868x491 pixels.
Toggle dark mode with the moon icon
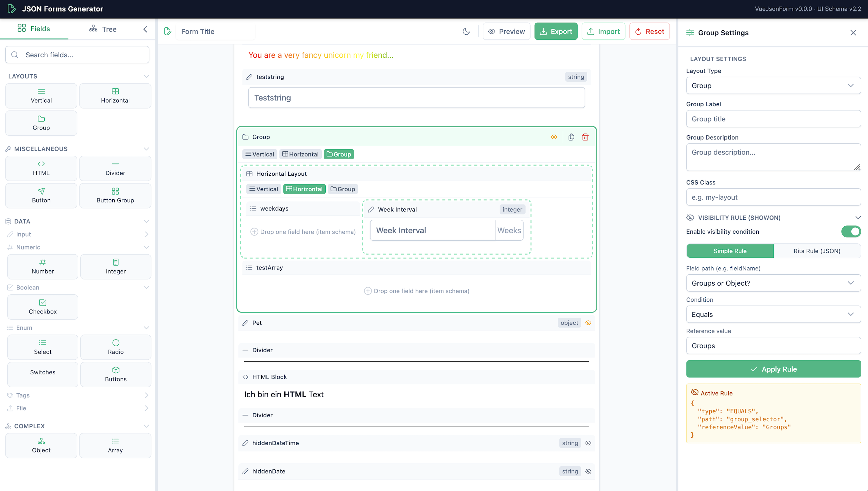pyautogui.click(x=466, y=31)
